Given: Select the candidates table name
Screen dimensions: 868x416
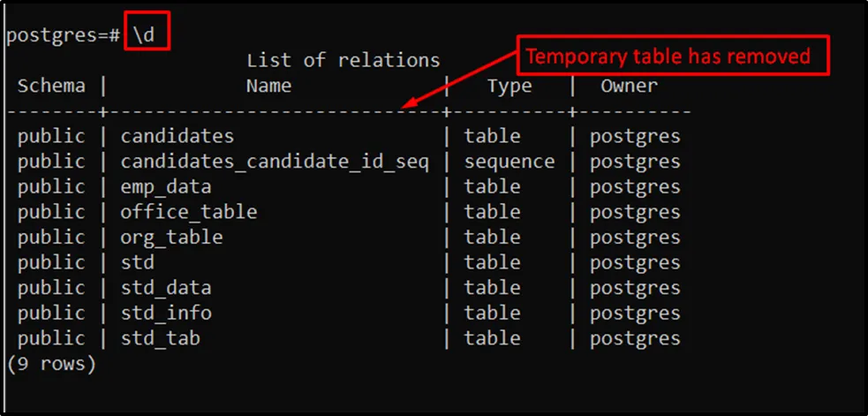Looking at the screenshot, I should pyautogui.click(x=177, y=136).
